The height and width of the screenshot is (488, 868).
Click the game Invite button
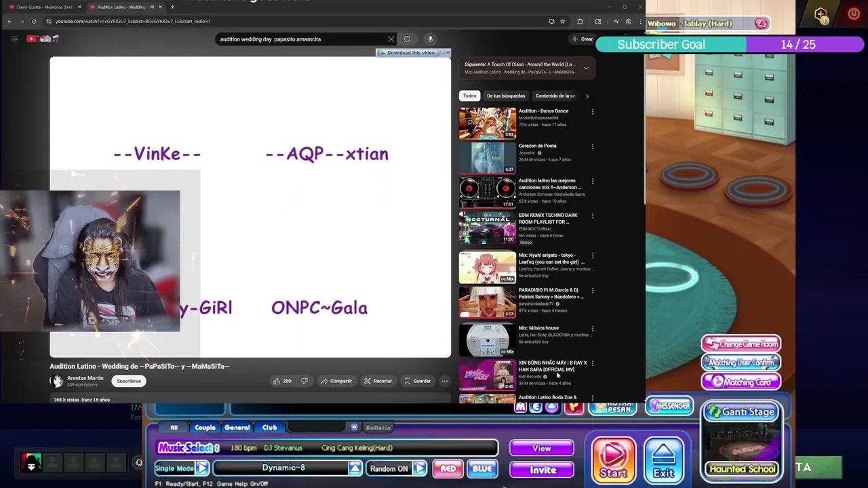[x=542, y=470]
